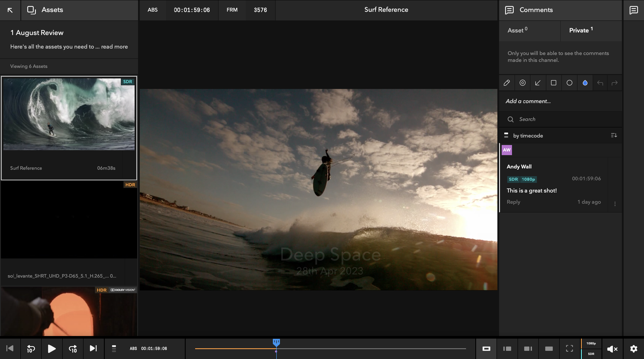
Task: Toggle the comments side panel icon
Action: (x=633, y=10)
